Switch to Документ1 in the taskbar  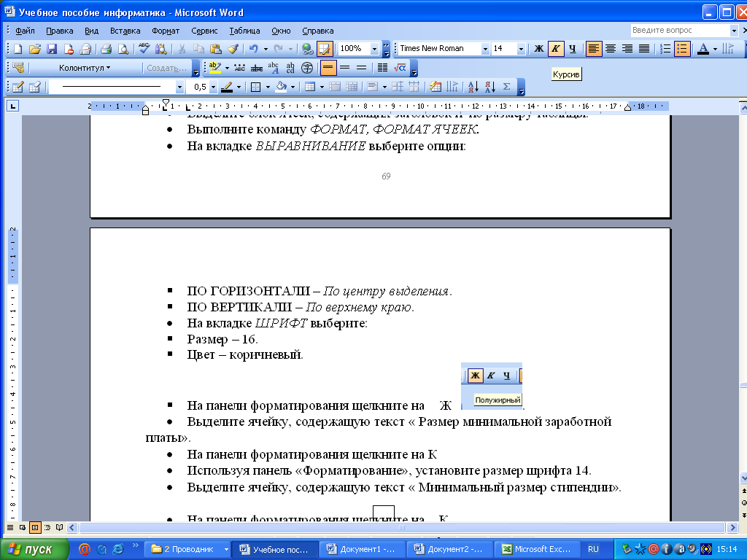[362, 549]
